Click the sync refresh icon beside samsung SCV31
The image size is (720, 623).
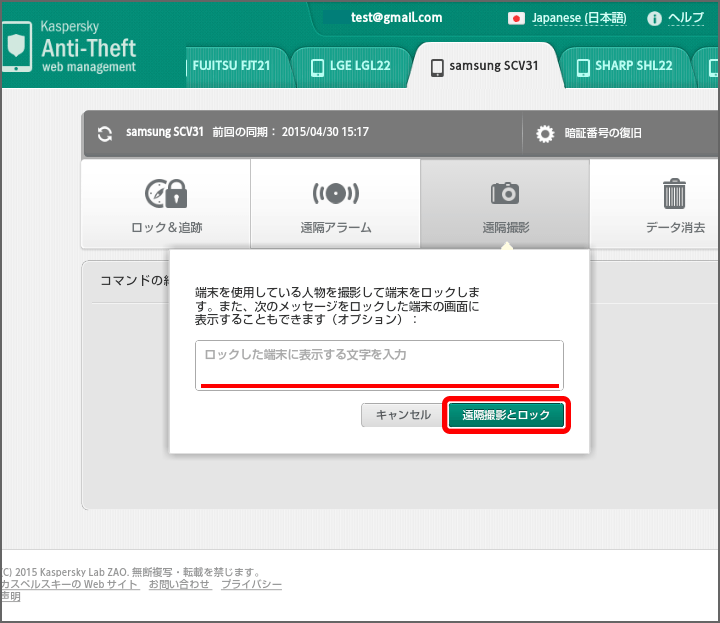click(105, 133)
